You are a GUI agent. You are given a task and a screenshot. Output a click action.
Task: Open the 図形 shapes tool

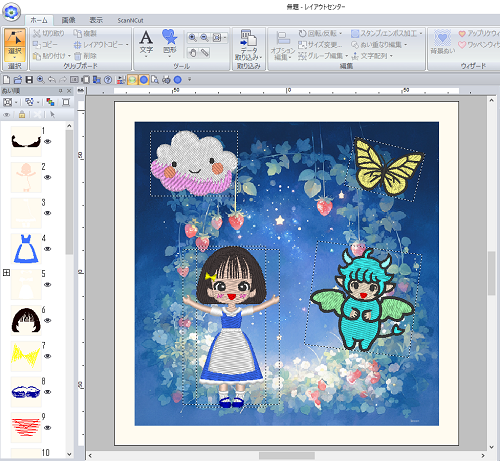pyautogui.click(x=169, y=43)
